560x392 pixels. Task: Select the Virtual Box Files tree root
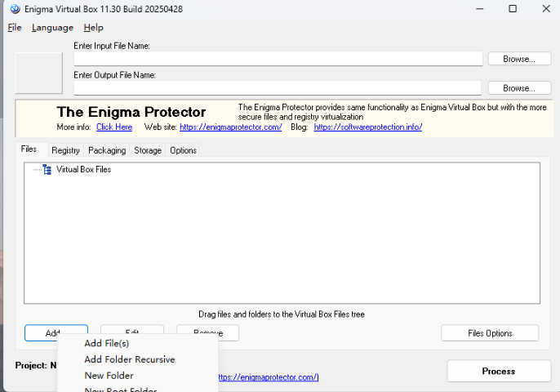click(x=83, y=169)
